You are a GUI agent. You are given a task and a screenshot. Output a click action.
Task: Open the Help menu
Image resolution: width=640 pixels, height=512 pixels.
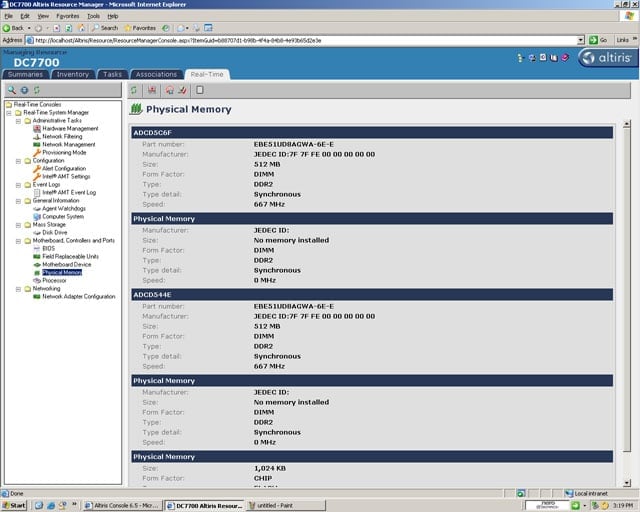coord(113,16)
